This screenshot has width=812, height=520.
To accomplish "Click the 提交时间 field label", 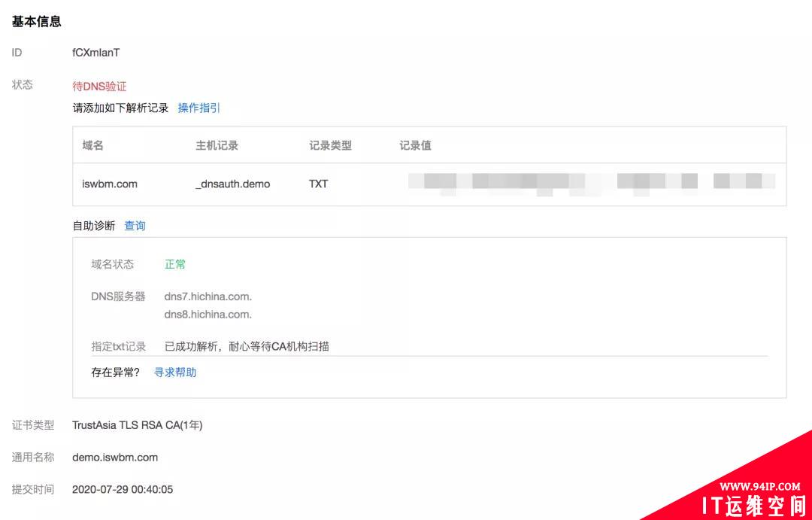I will tap(33, 489).
